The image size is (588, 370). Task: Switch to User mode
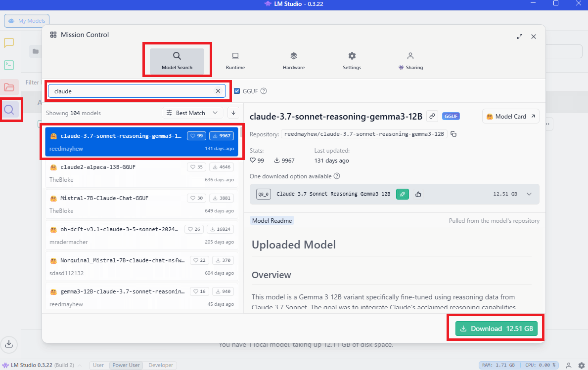point(98,365)
